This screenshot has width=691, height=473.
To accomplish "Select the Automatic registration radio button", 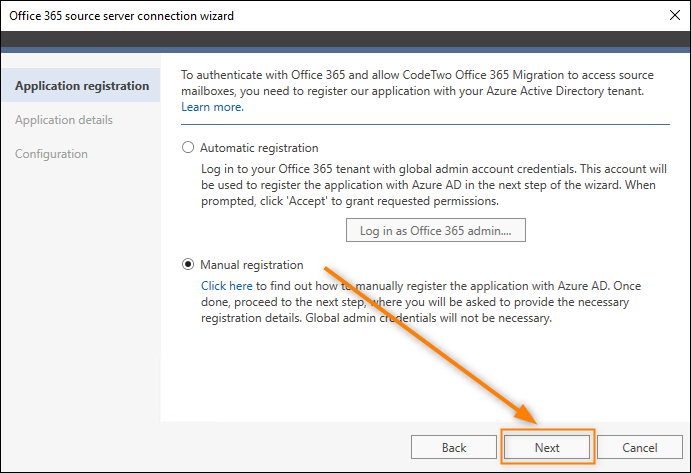I will [x=188, y=147].
